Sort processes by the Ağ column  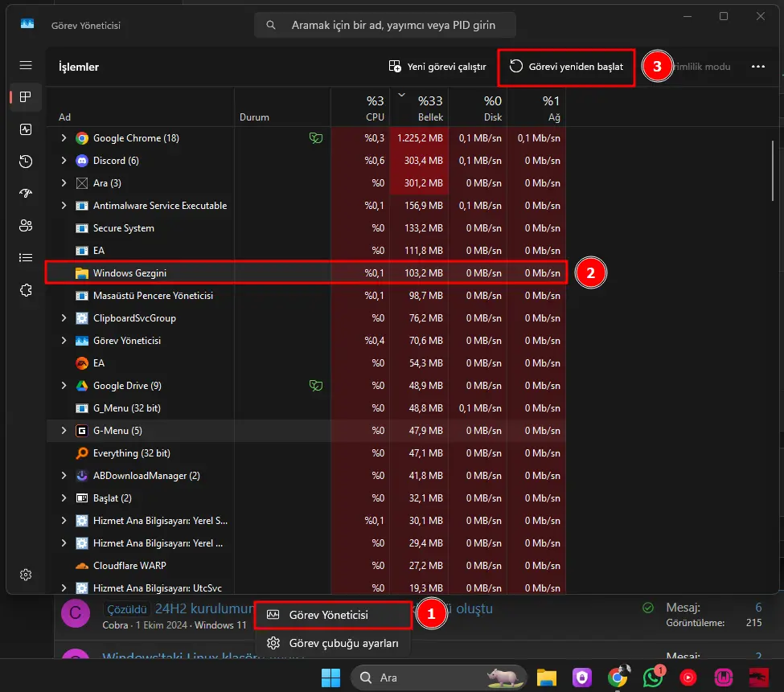(x=536, y=107)
